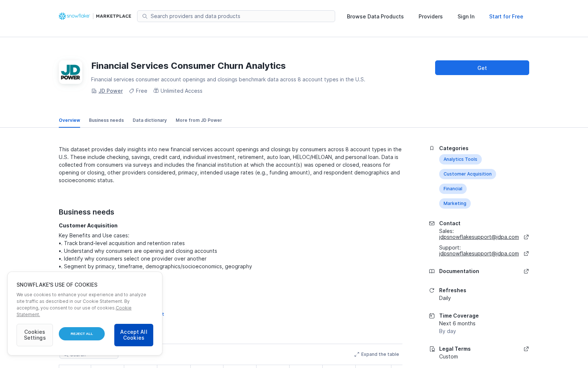The width and height of the screenshot is (588, 368).
Task: Click the Documentation book icon
Action: (432, 271)
